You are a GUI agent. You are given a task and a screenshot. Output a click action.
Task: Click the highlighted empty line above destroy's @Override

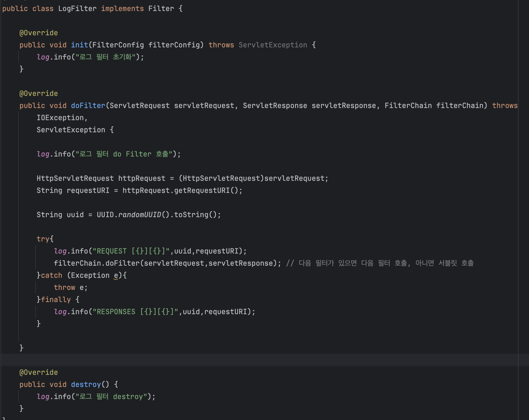[248, 360]
